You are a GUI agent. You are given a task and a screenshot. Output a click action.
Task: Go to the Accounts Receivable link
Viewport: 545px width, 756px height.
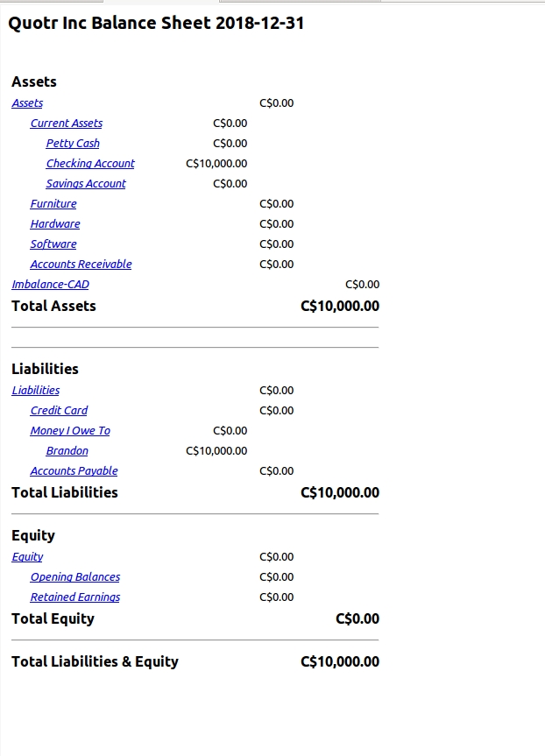point(81,265)
